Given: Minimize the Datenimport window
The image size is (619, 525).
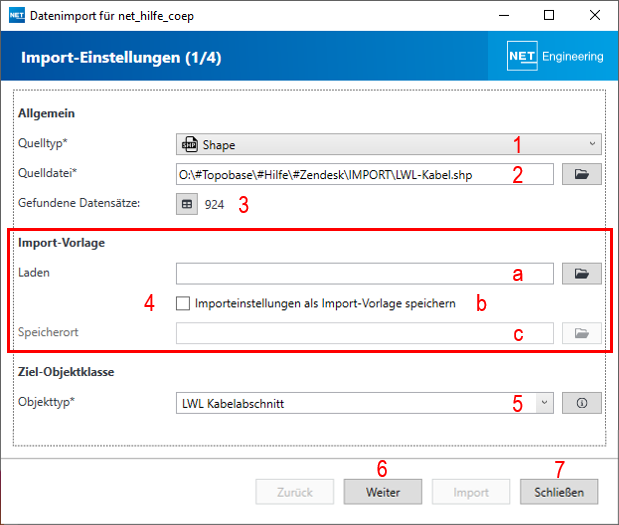Looking at the screenshot, I should tap(504, 15).
